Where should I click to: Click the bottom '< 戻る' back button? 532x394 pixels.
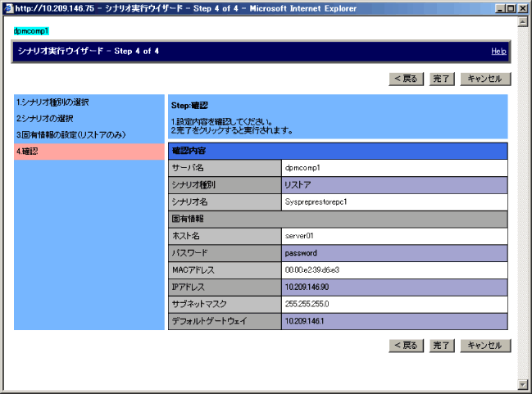click(406, 346)
